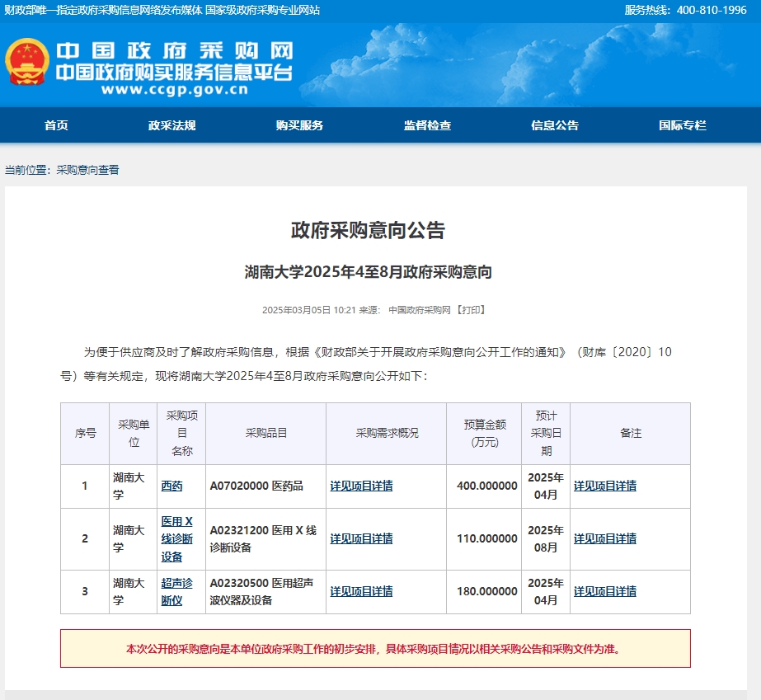Select 监督检查 in the navigation bar

tap(427, 125)
